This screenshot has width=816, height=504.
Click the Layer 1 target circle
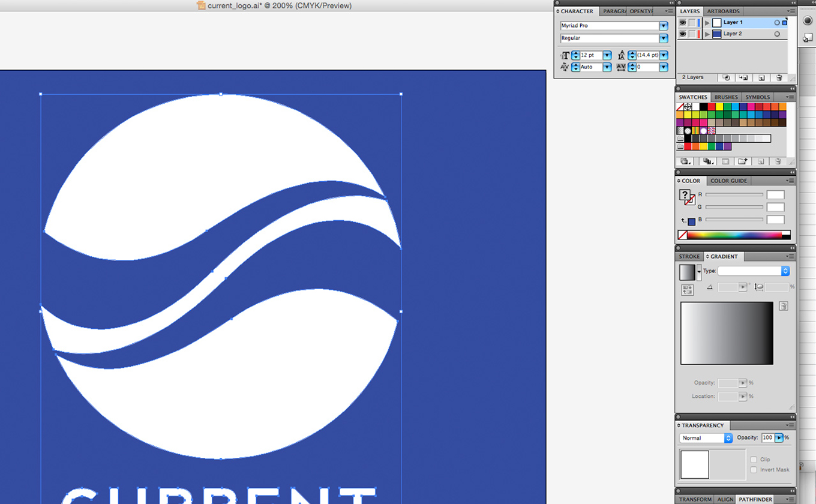click(777, 23)
